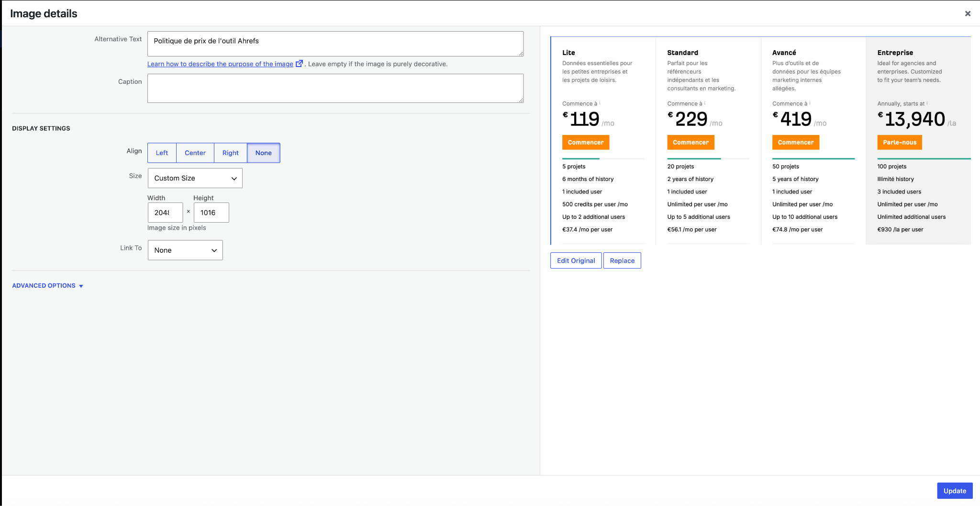Click the Ahrefs pricing image preview
Image resolution: width=980 pixels, height=506 pixels.
[760, 141]
